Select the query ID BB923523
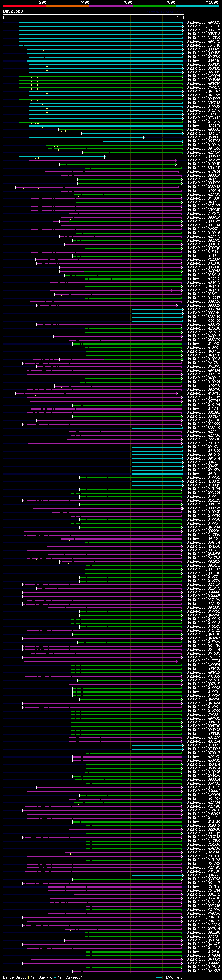 tap(13, 11)
